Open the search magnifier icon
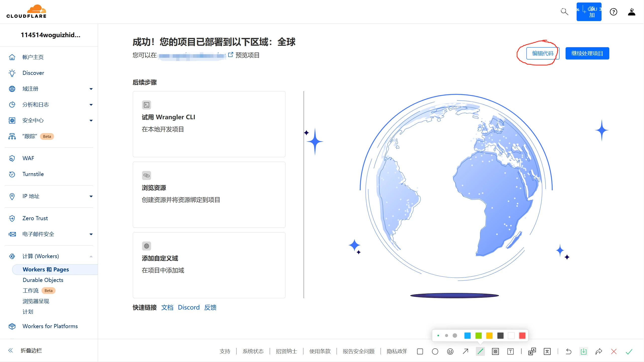Image resolution: width=644 pixels, height=362 pixels. (564, 12)
